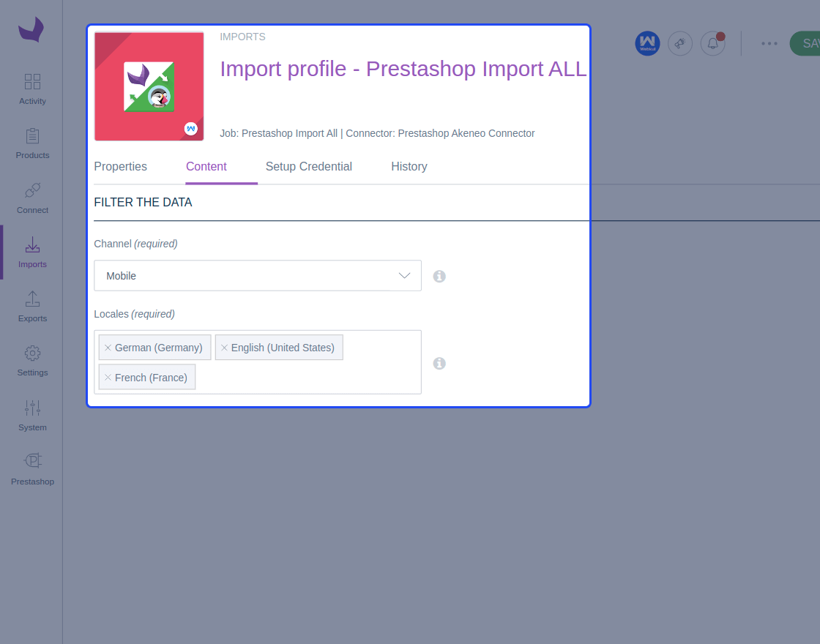Viewport: 820px width, 644px height.
Task: Open Settings from the sidebar
Action: pyautogui.click(x=32, y=362)
